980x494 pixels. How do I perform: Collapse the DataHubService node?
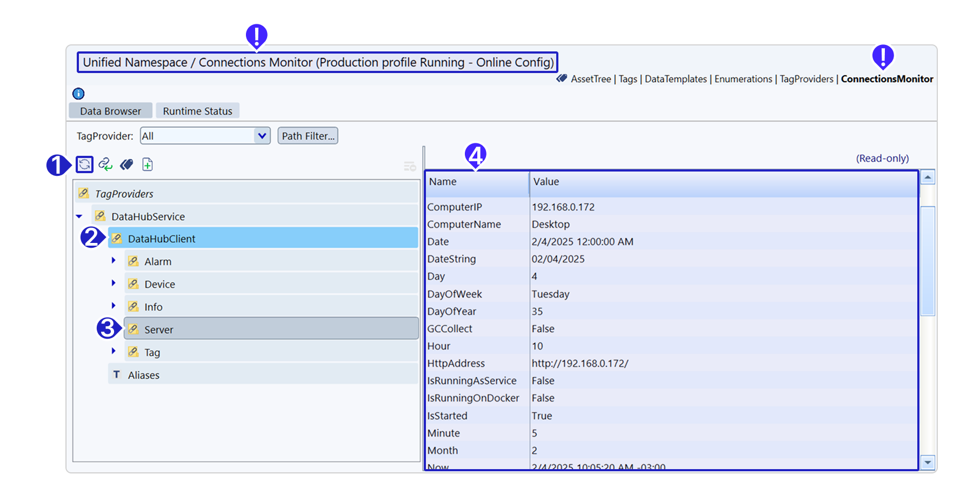79,216
